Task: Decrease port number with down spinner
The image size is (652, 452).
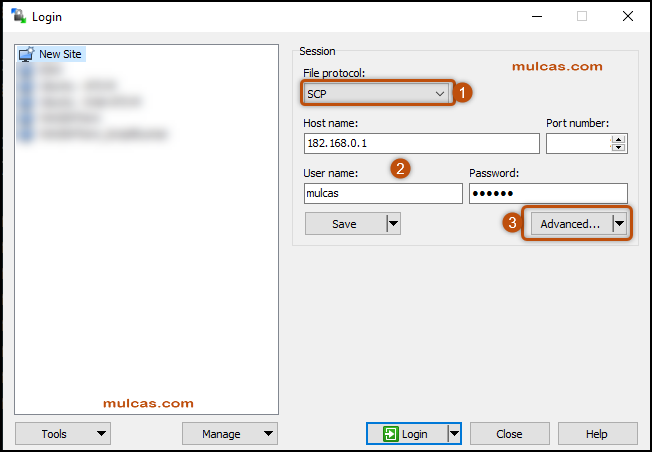Action: pyautogui.click(x=618, y=148)
